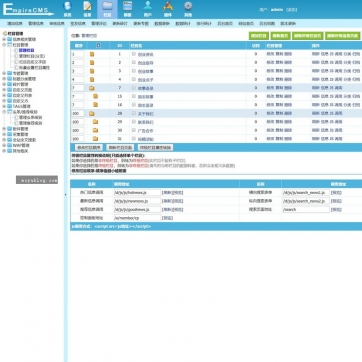Open 数据更新 in the submenu bar
The width and height of the screenshot is (362, 362).
pos(162,24)
